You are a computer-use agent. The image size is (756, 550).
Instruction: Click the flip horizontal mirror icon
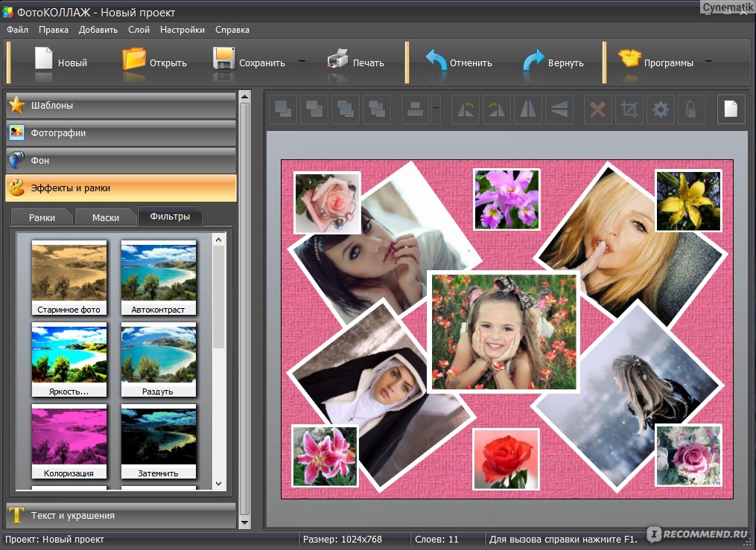click(x=527, y=109)
